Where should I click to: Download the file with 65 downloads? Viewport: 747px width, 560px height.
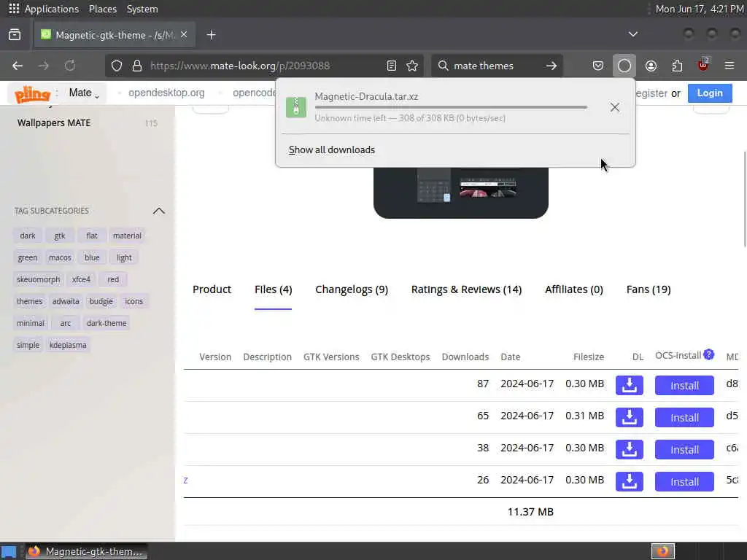click(630, 417)
